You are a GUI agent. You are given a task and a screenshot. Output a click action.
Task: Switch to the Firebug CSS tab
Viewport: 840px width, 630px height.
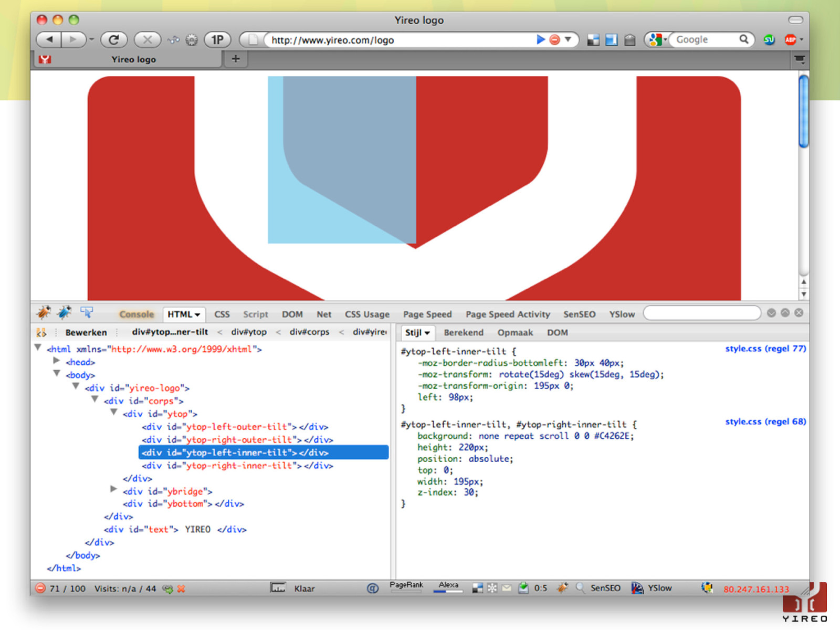222,314
